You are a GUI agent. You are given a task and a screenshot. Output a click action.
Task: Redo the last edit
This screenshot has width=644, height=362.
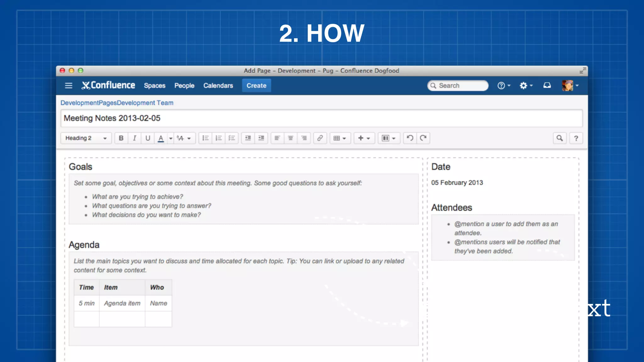coord(423,138)
